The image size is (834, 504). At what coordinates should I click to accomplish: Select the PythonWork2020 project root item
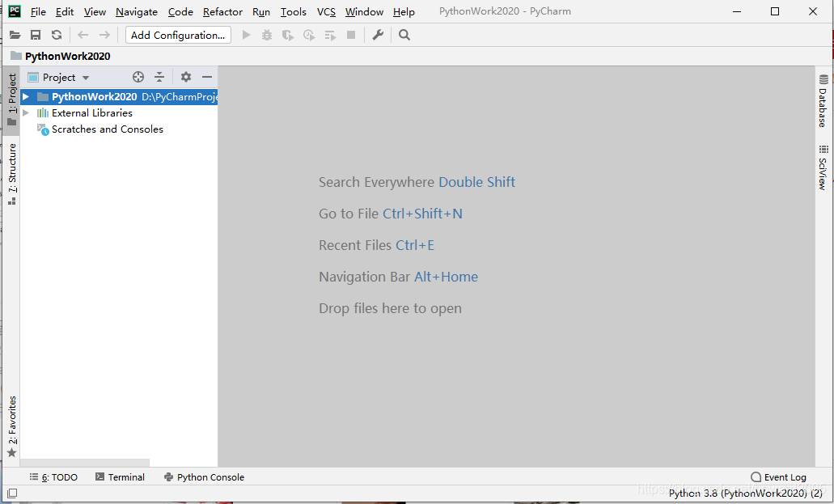click(x=119, y=97)
